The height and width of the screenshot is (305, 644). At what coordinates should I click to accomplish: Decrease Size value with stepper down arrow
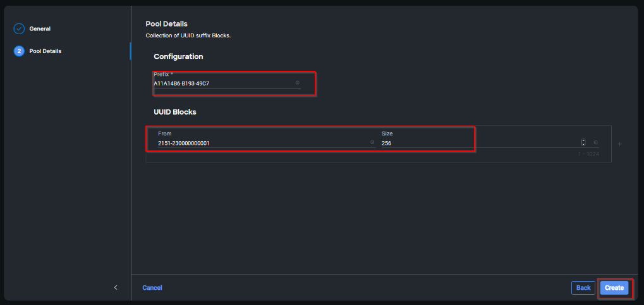pyautogui.click(x=583, y=145)
